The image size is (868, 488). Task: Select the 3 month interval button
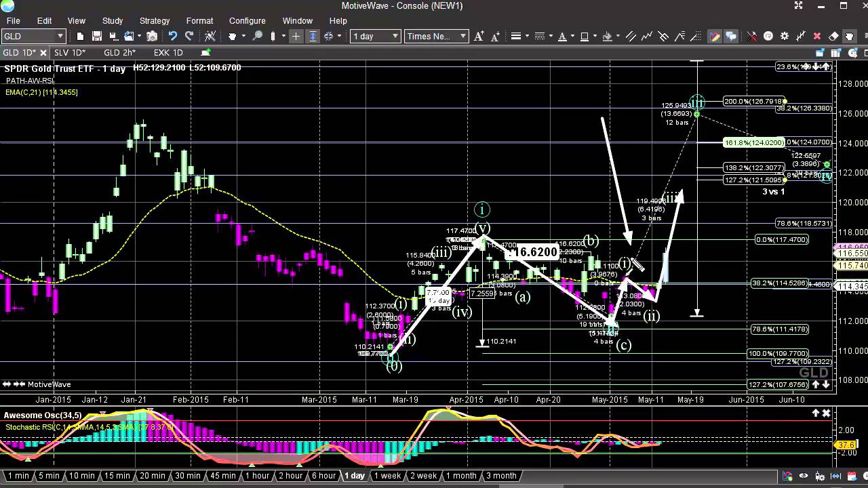[x=501, y=476]
